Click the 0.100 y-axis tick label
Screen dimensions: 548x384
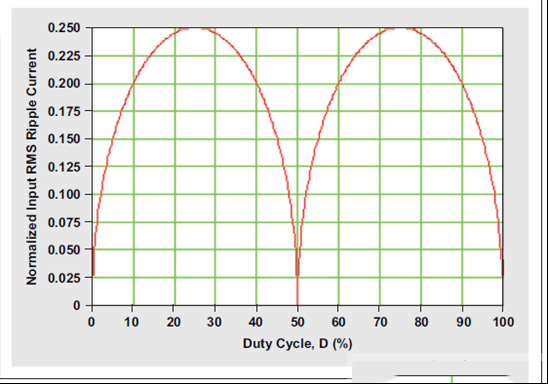[64, 194]
